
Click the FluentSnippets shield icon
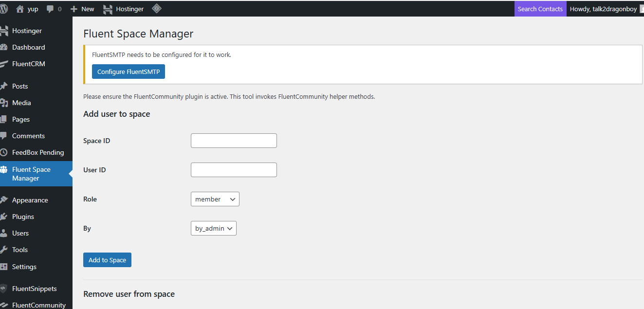4,289
